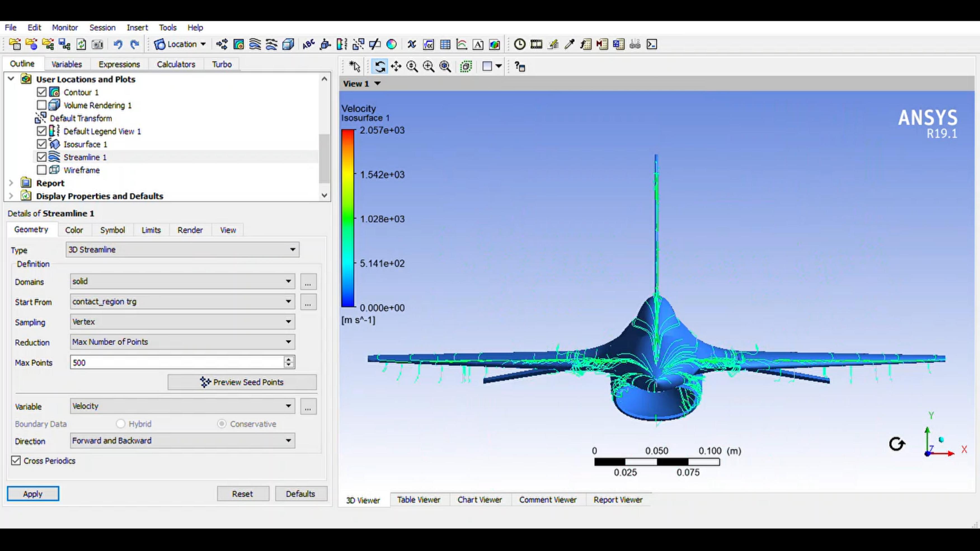Click the Max Points input field
The image size is (980, 551).
177,362
